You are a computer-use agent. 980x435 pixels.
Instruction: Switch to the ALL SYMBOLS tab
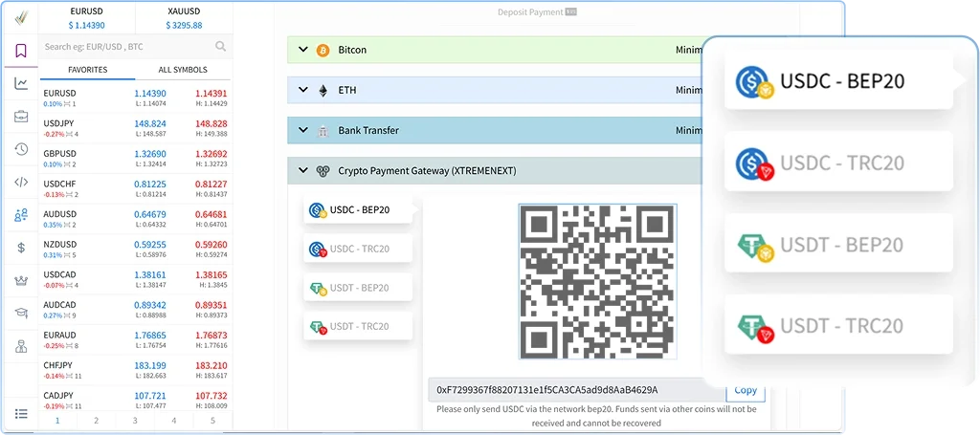point(184,70)
